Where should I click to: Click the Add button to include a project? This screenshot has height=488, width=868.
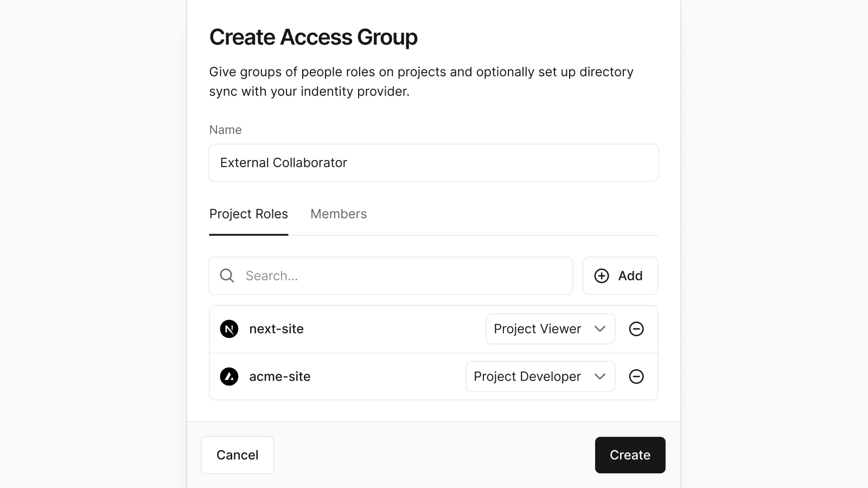(x=620, y=275)
